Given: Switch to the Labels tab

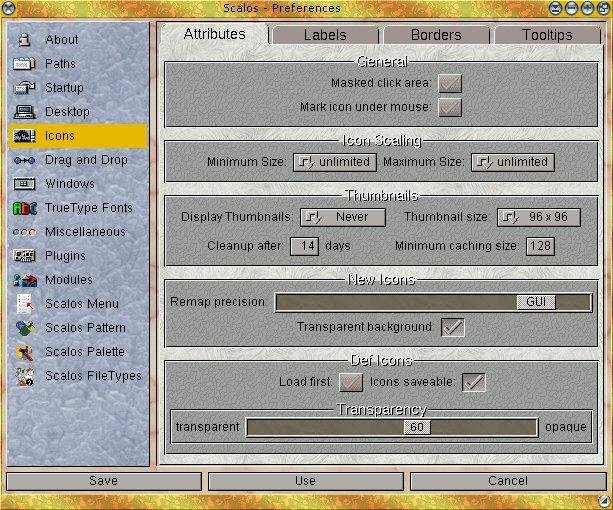Looking at the screenshot, I should click(325, 35).
